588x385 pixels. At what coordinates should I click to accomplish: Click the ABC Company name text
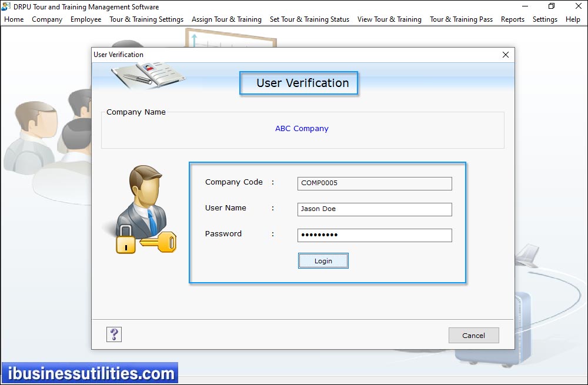(x=302, y=129)
